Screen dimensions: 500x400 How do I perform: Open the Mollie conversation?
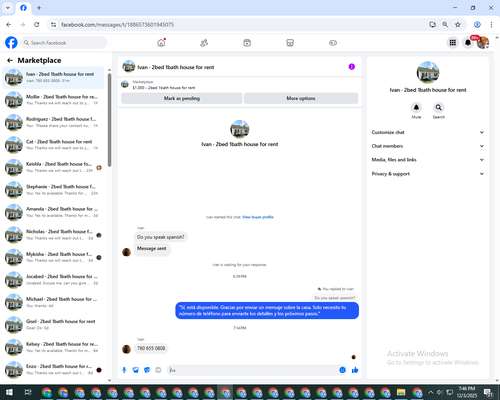point(53,100)
